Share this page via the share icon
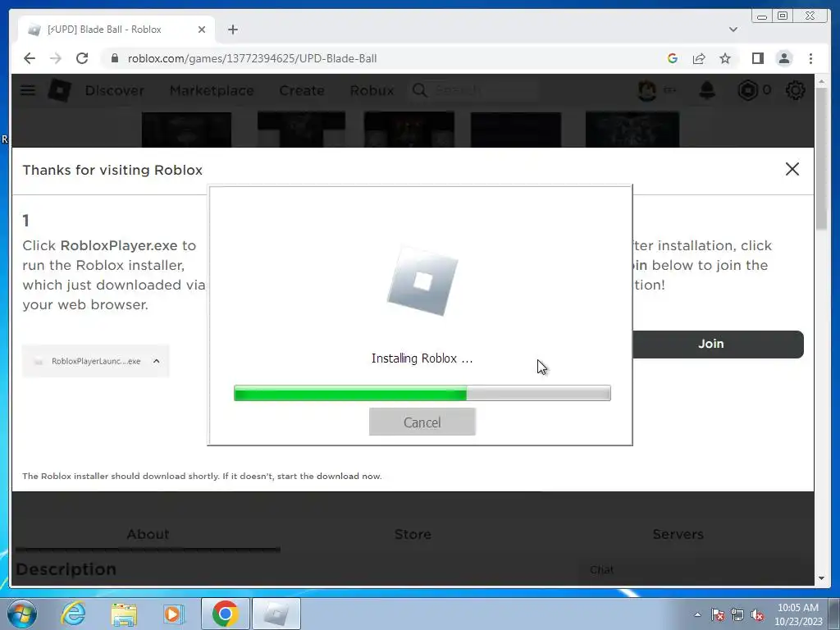Image resolution: width=840 pixels, height=630 pixels. point(699,58)
